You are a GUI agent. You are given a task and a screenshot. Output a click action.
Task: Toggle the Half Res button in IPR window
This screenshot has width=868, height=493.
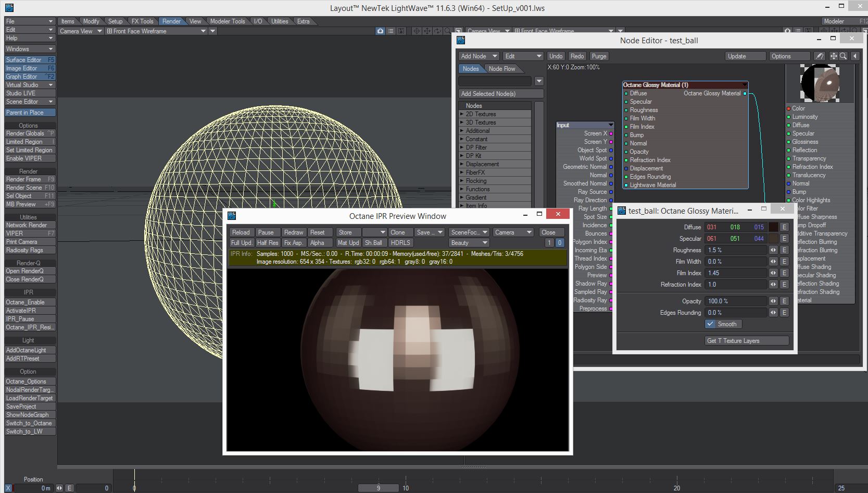(x=268, y=243)
